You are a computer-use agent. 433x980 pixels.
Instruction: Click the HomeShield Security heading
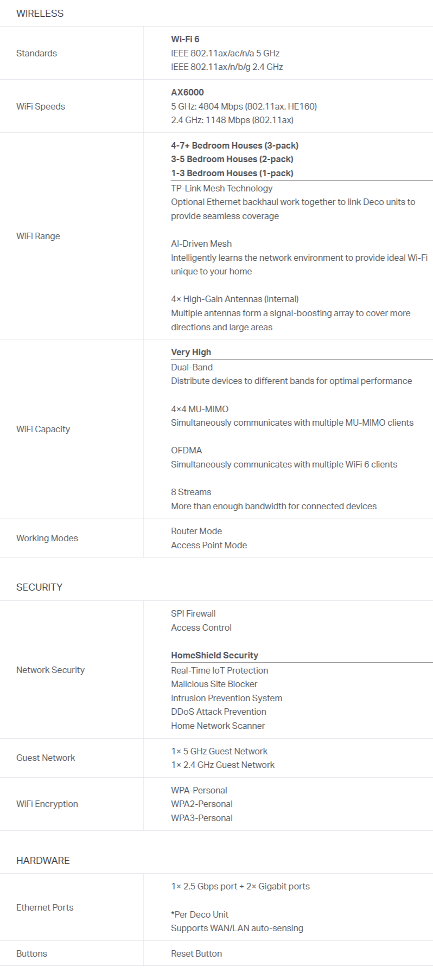coord(214,655)
